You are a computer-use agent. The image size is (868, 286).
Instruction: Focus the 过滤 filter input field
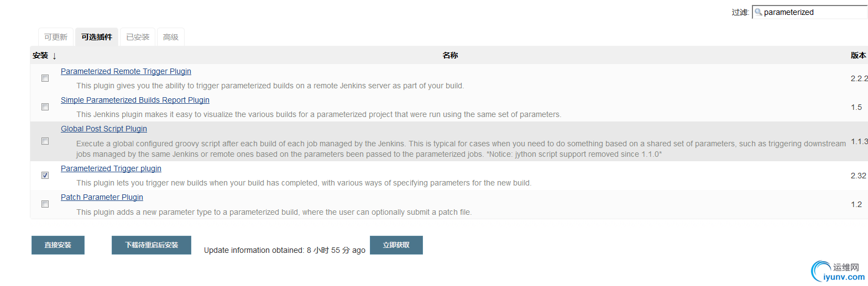[x=811, y=12]
